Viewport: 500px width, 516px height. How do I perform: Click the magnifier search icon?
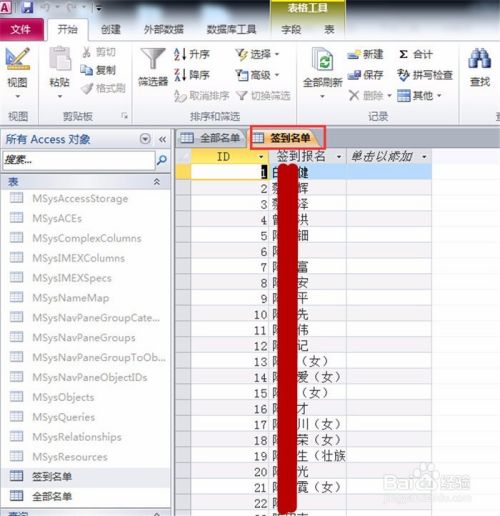coord(162,160)
